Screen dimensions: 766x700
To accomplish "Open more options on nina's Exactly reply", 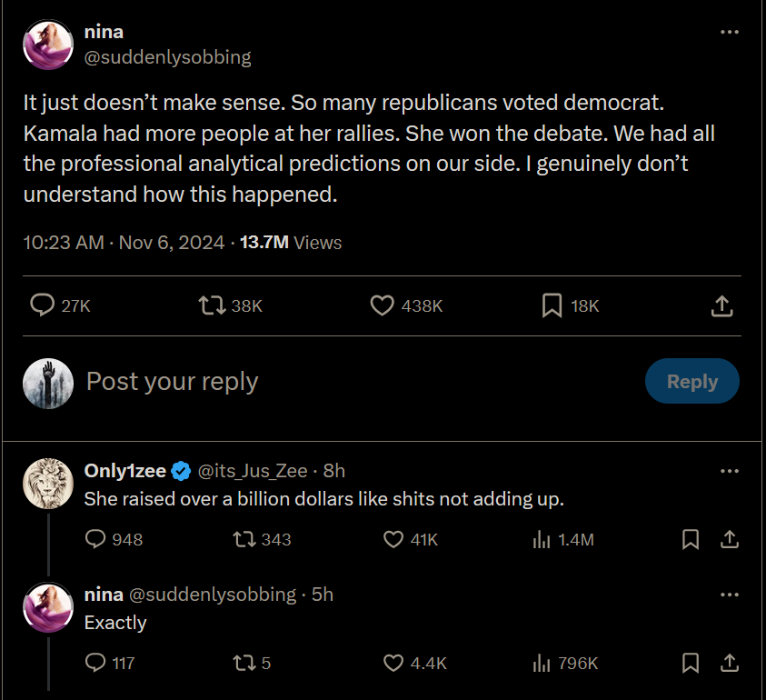I will click(729, 595).
